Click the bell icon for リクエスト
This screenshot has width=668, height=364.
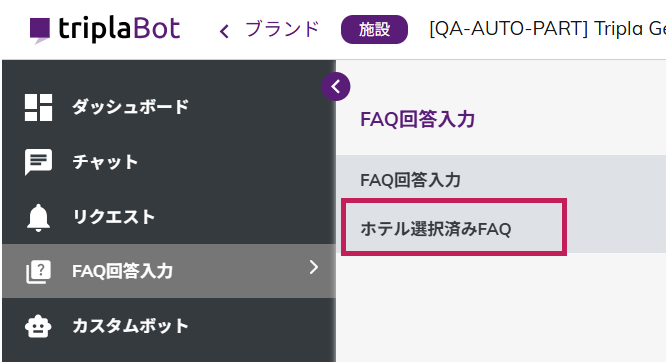[38, 218]
